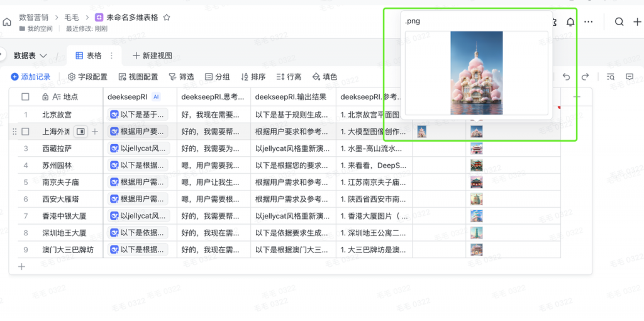The image size is (644, 321).
Task: Open the 填色 fill color tool
Action: (x=325, y=76)
